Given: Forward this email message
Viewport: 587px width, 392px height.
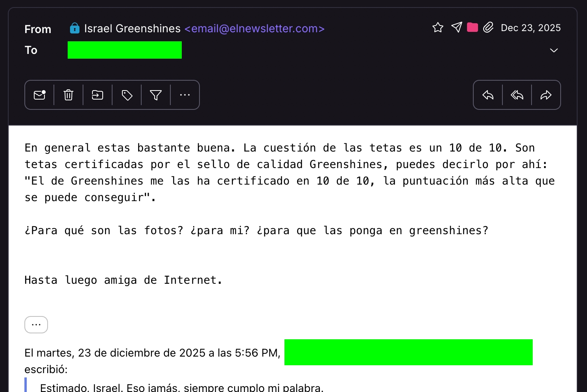Looking at the screenshot, I should [546, 95].
